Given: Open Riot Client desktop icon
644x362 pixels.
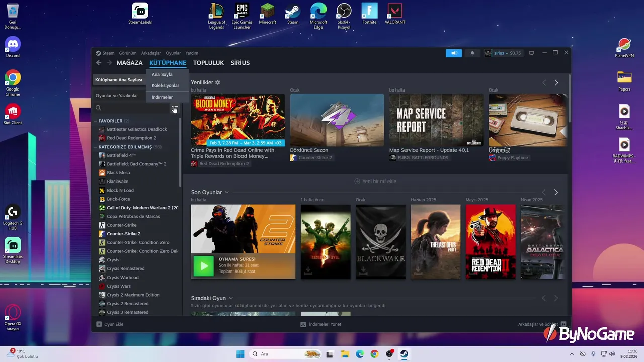Looking at the screenshot, I should point(13,114).
